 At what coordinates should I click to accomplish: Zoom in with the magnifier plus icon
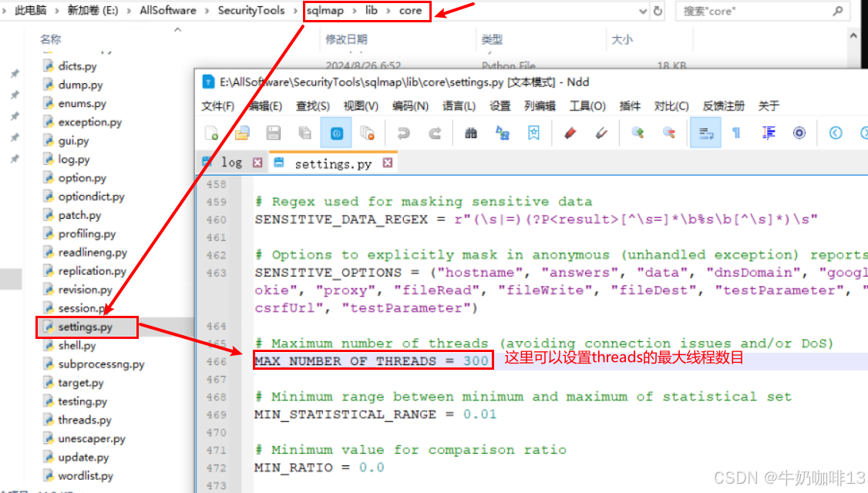pos(638,133)
